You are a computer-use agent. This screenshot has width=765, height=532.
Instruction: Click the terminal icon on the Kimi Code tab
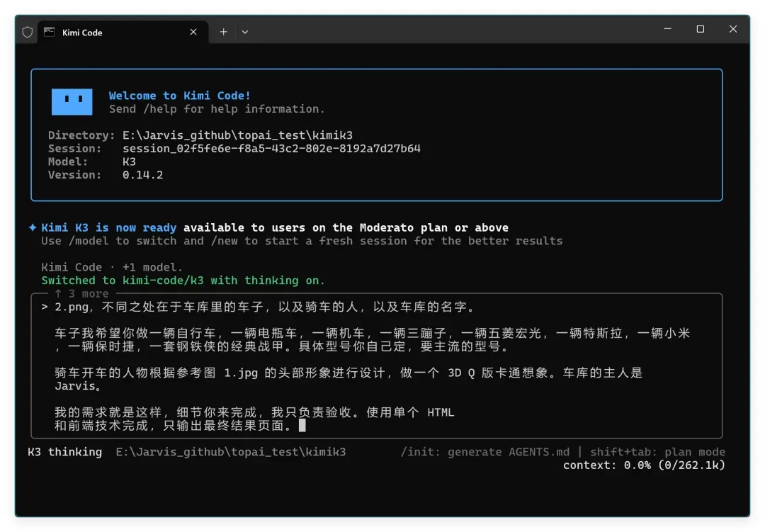pyautogui.click(x=50, y=32)
